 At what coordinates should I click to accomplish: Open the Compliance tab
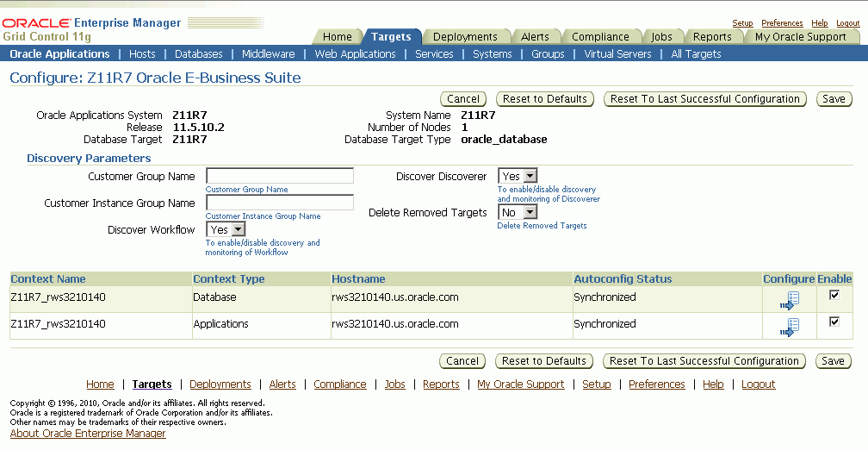click(600, 36)
